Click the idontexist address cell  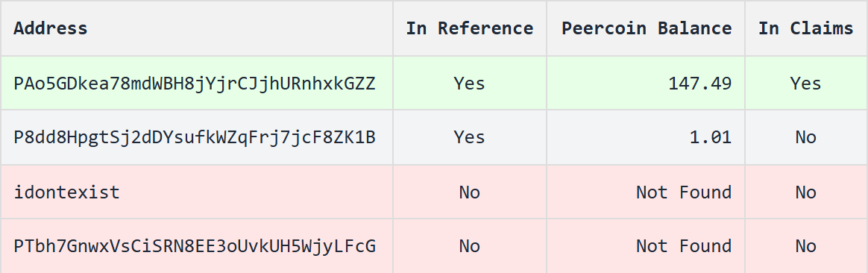[66, 192]
